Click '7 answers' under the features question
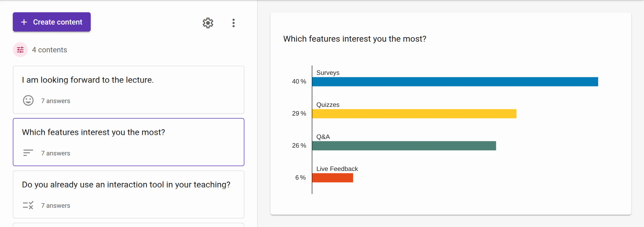 [x=55, y=153]
